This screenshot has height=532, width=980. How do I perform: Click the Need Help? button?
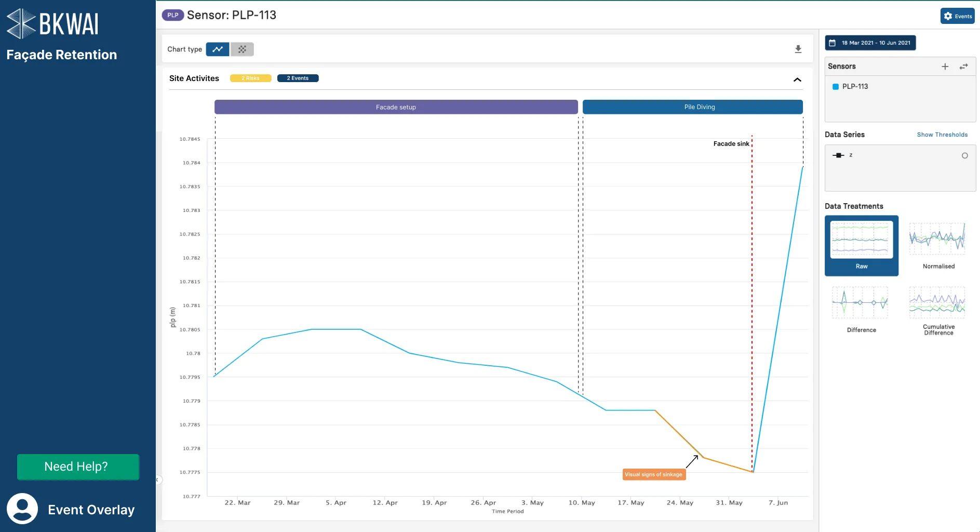pyautogui.click(x=78, y=467)
